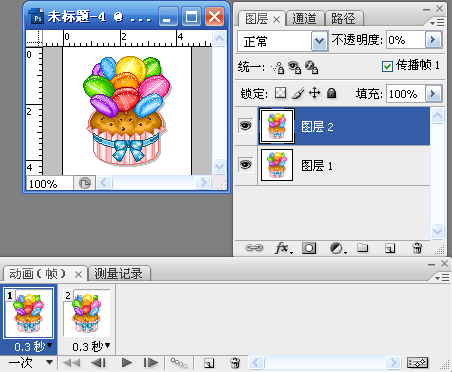This screenshot has width=452, height=372.
Task: Duplicate the selected animation frame
Action: click(x=209, y=363)
